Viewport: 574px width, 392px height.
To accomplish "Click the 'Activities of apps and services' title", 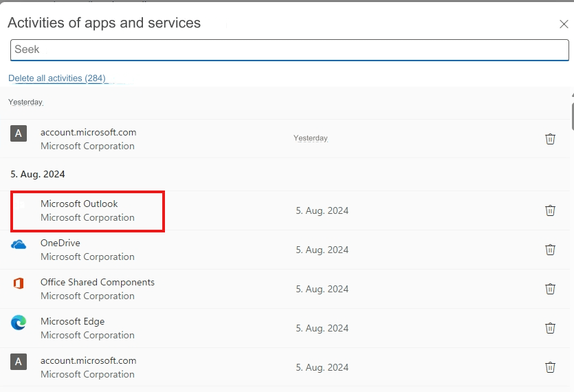I will [104, 23].
